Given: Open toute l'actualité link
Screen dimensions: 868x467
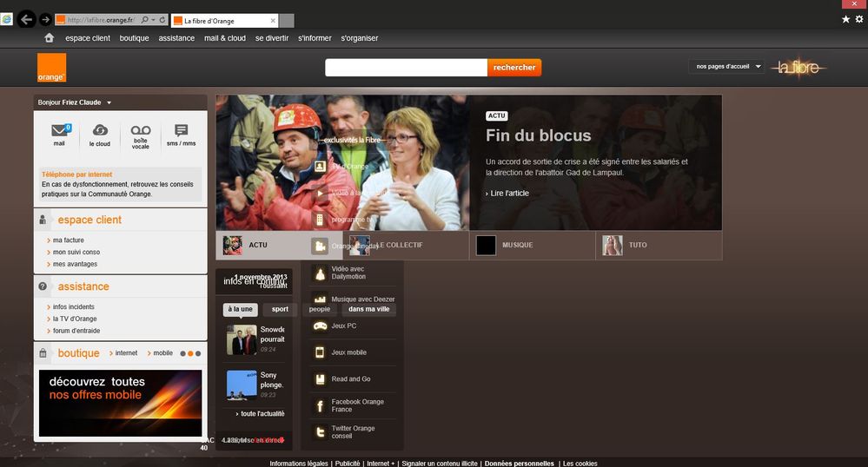Looking at the screenshot, I should (262, 413).
